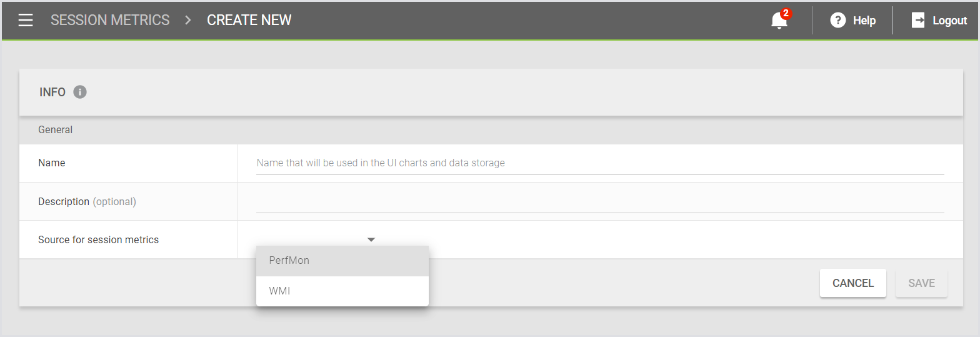Viewport: 980px width, 337px height.
Task: Go back to Session Metrics breadcrumb
Action: pos(110,20)
